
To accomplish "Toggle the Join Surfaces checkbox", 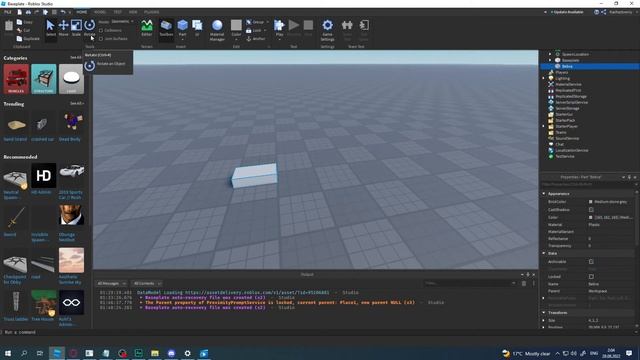I will pos(101,39).
